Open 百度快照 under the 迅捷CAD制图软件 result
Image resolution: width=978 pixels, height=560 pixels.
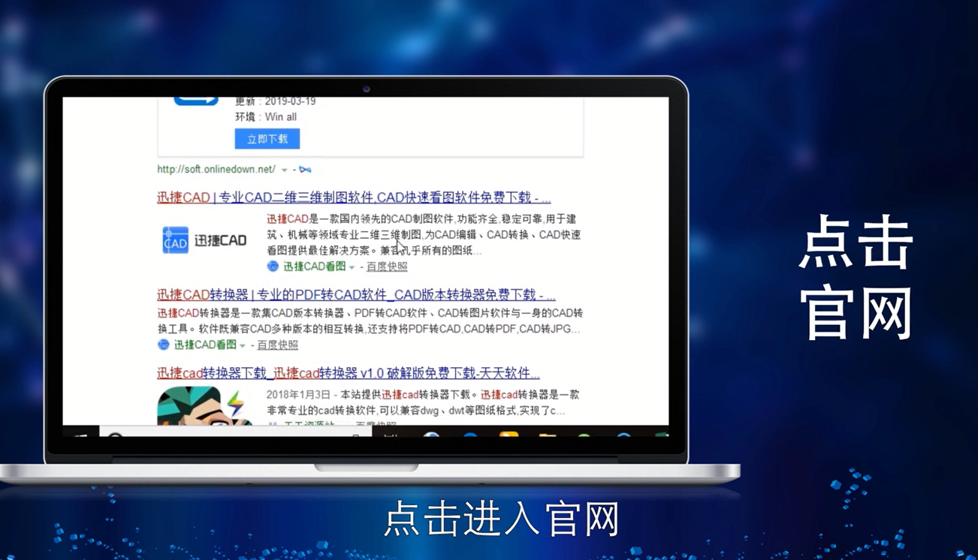pyautogui.click(x=387, y=266)
